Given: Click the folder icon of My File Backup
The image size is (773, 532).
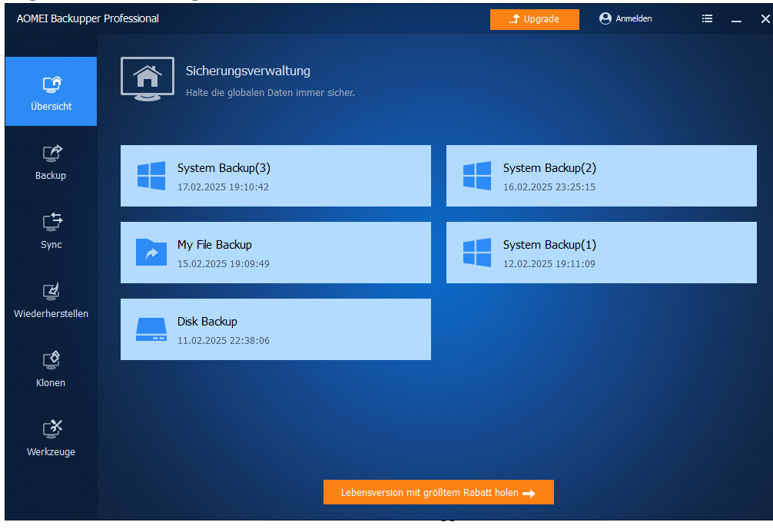Looking at the screenshot, I should pos(151,253).
